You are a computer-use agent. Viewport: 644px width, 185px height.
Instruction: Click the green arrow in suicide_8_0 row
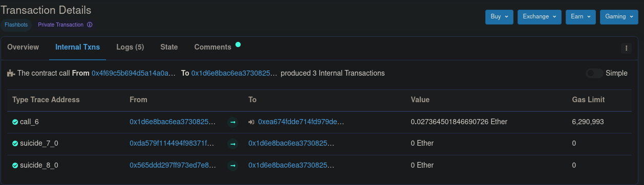[x=233, y=165]
